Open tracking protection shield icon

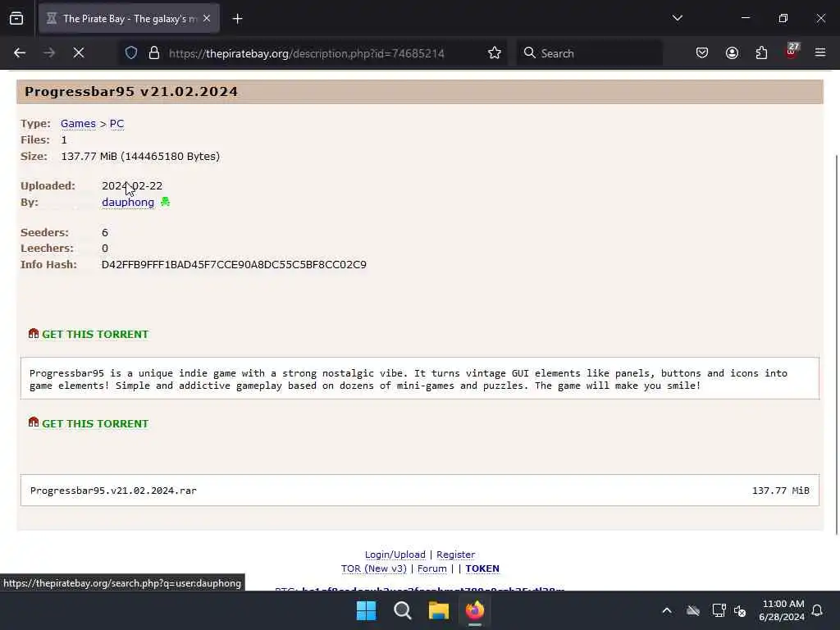[131, 53]
